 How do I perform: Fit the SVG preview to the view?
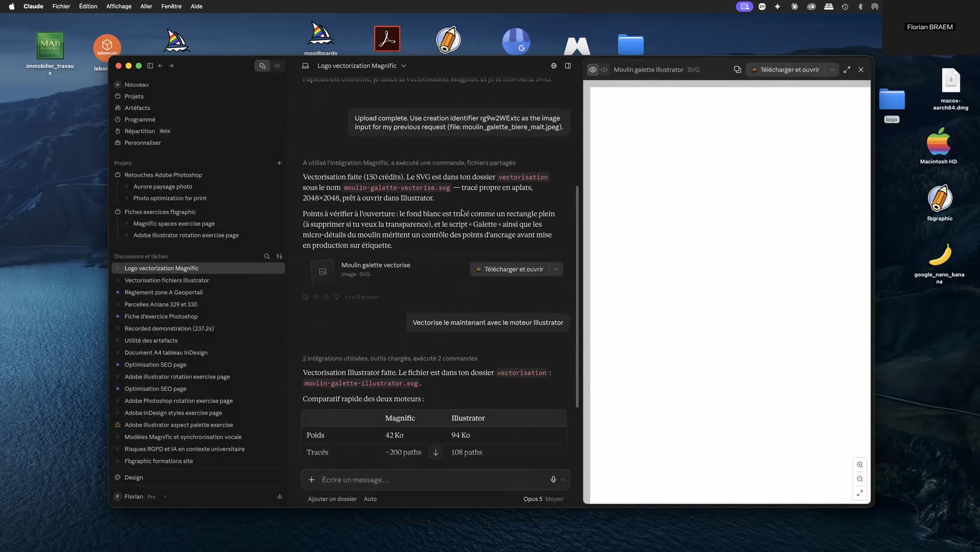coord(860,493)
